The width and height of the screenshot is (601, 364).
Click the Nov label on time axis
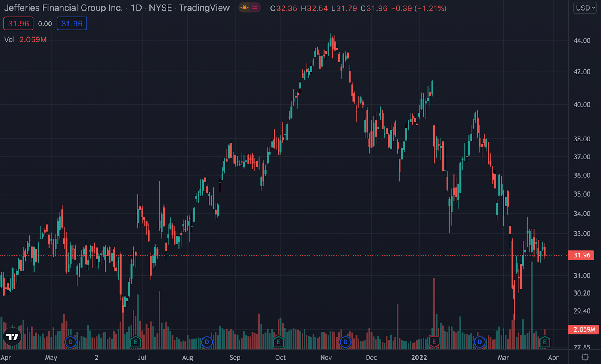[x=326, y=358]
